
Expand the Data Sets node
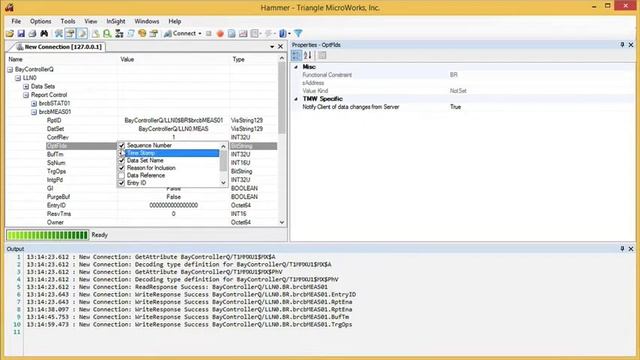(26, 87)
